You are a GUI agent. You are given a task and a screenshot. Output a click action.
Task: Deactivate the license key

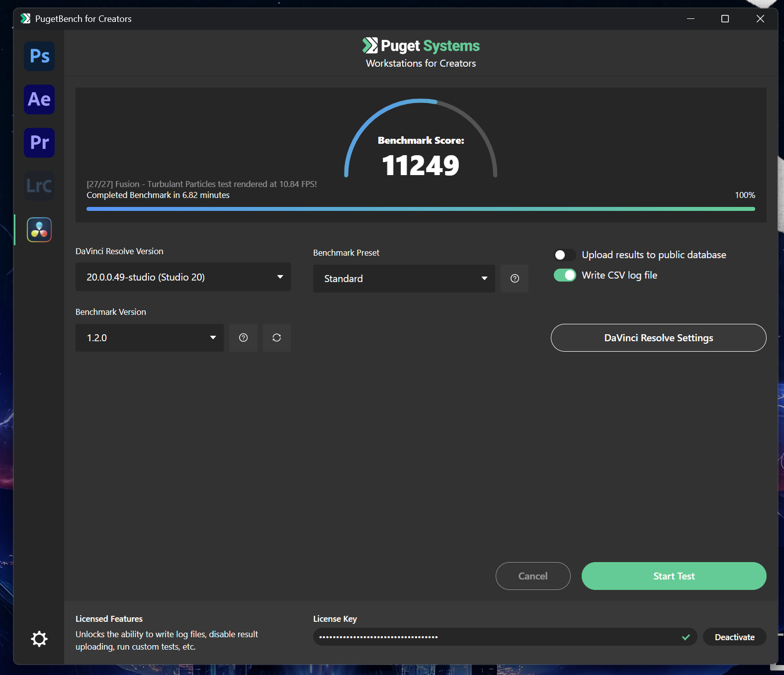pos(735,637)
